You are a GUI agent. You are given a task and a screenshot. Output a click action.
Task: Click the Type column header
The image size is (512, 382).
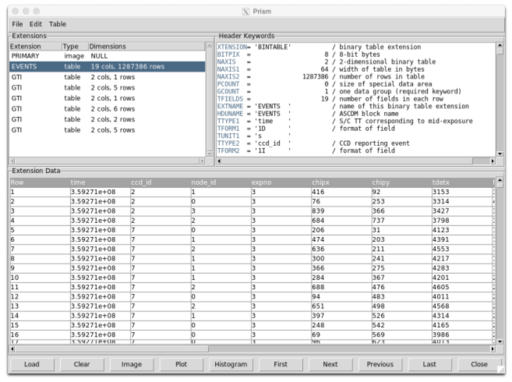[x=75, y=46]
